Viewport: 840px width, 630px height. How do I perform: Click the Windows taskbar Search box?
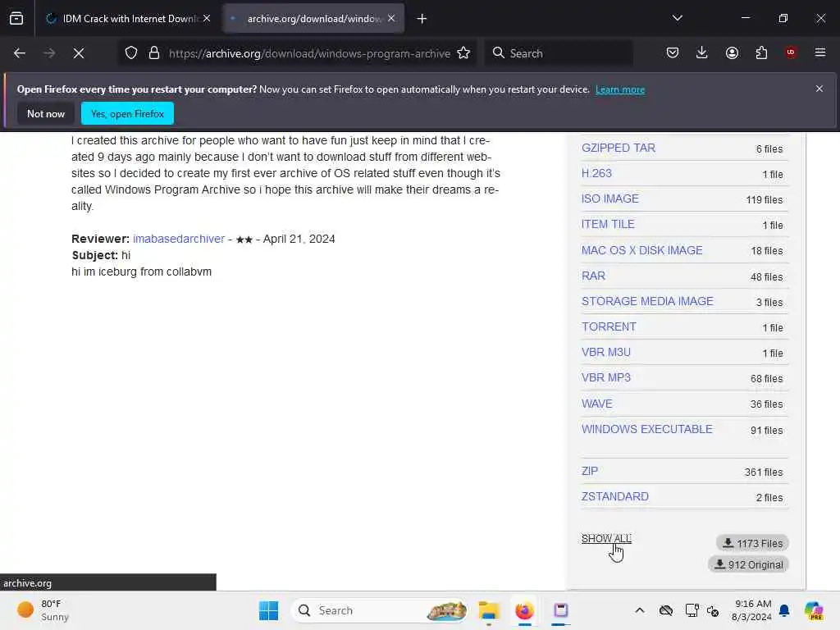(x=379, y=610)
